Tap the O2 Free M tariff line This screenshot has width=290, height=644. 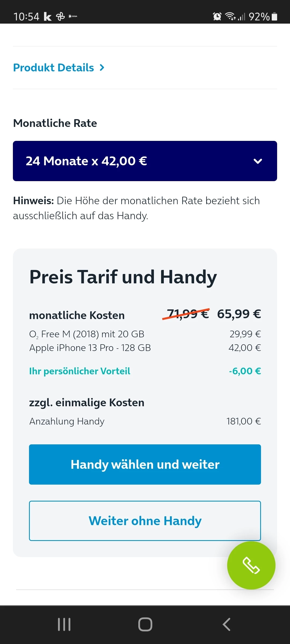pos(87,334)
